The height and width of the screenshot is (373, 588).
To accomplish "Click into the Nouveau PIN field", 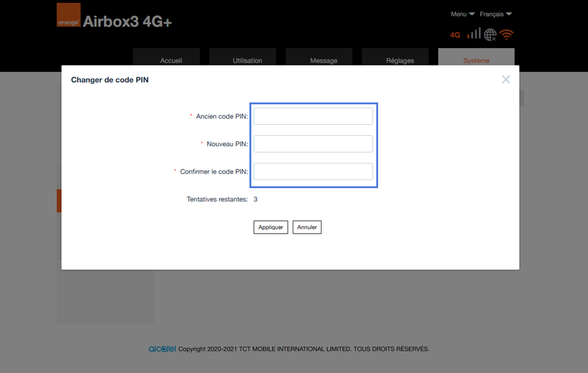I will 313,144.
